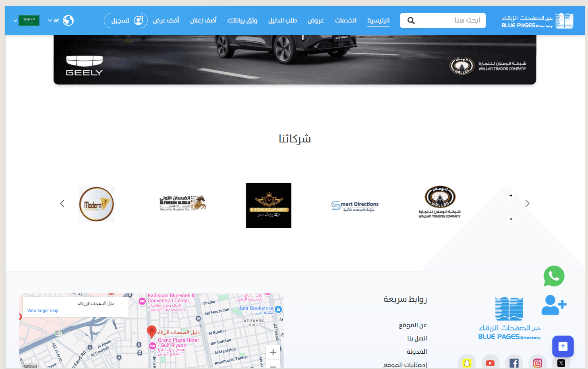Open the Blue Pages Directory header logo

(537, 21)
